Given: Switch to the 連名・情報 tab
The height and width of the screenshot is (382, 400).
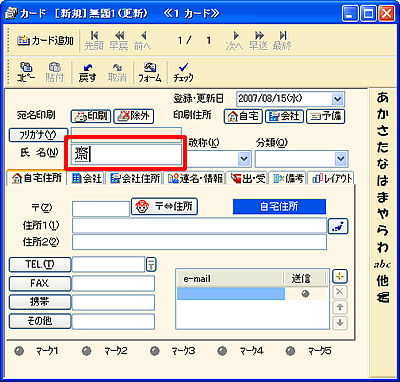Looking at the screenshot, I should (x=195, y=179).
